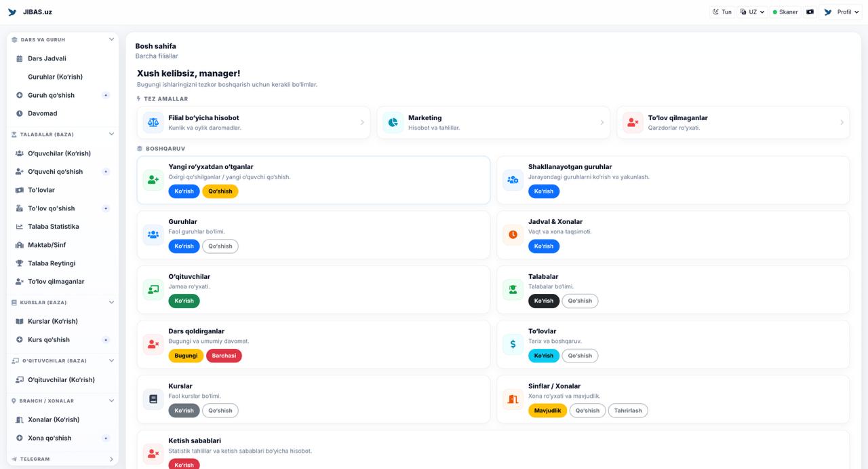Open the Profil dropdown menu
This screenshot has width=868, height=469.
[841, 12]
